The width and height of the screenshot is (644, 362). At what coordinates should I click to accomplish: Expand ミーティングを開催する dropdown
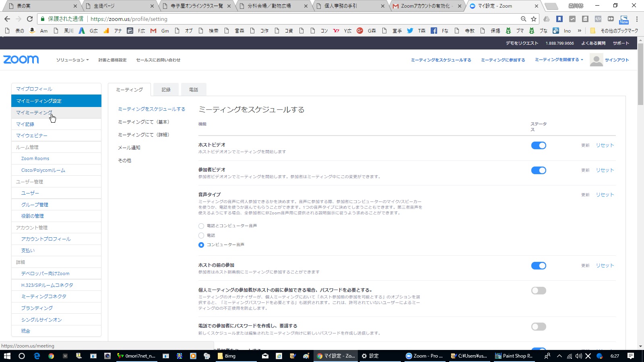click(x=559, y=60)
